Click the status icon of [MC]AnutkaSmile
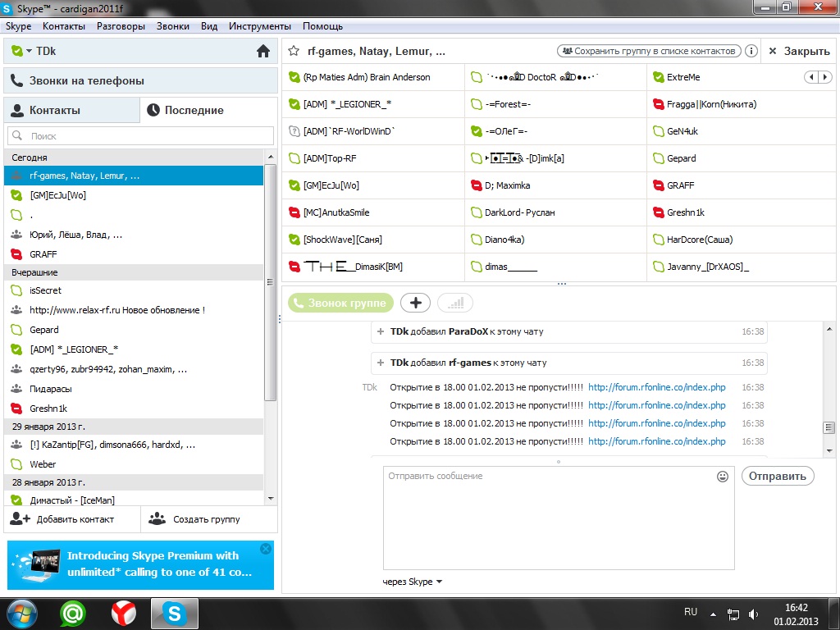This screenshot has height=630, width=840. 294,212
